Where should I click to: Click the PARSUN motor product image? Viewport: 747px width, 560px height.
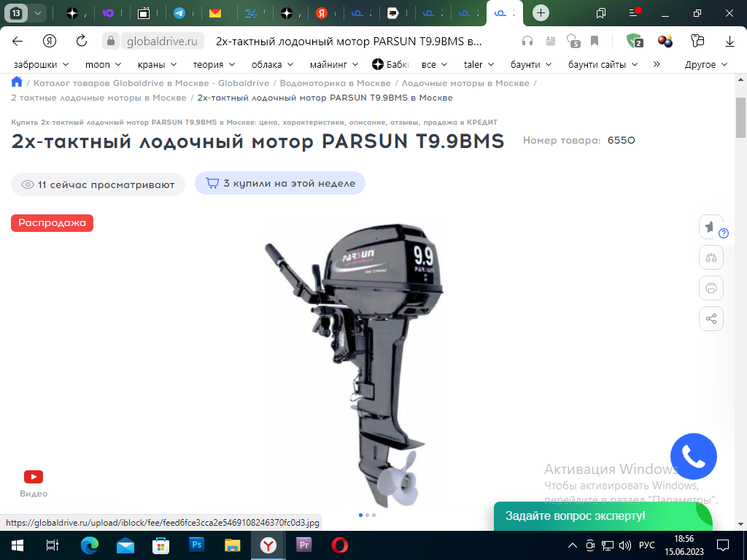pyautogui.click(x=355, y=365)
